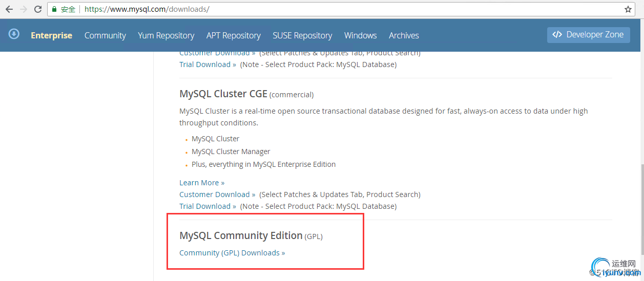Click the address bar URL
This screenshot has height=281, width=644.
147,9
